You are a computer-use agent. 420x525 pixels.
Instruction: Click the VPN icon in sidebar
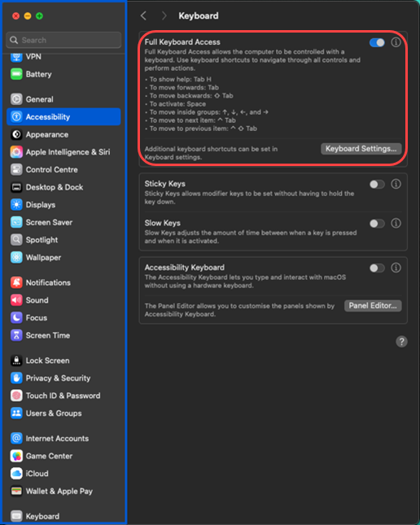pos(16,57)
